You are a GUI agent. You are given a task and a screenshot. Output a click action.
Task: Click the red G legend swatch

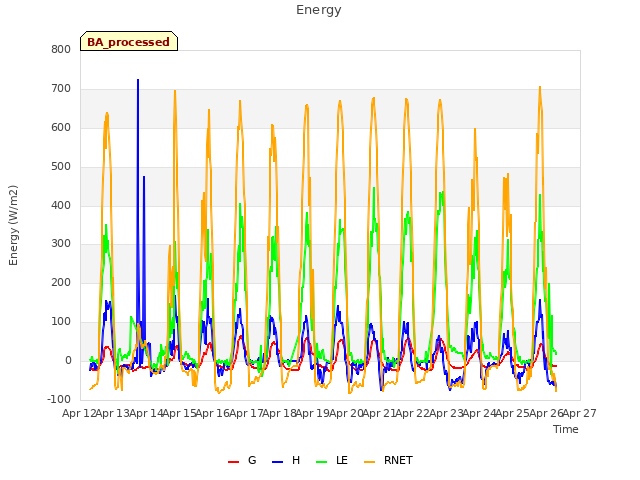[x=233, y=462]
